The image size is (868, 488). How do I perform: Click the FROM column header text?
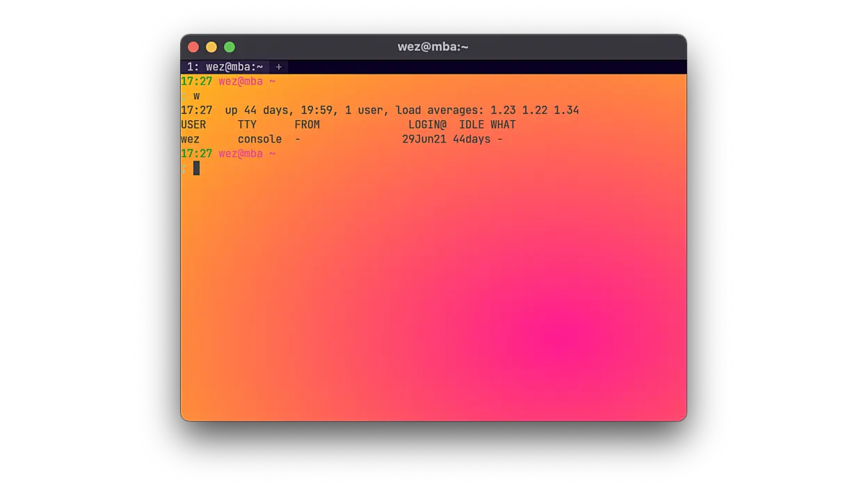coord(307,124)
